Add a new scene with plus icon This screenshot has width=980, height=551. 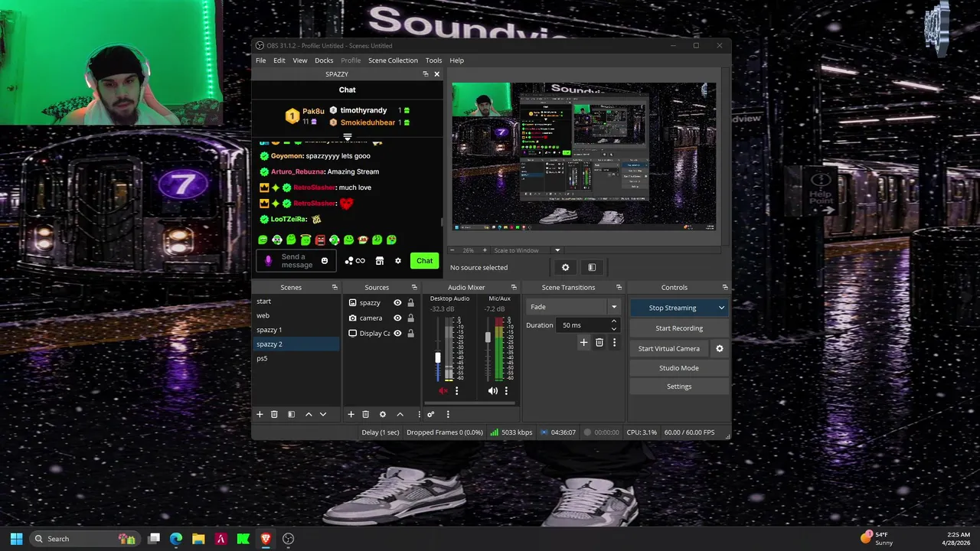(260, 414)
